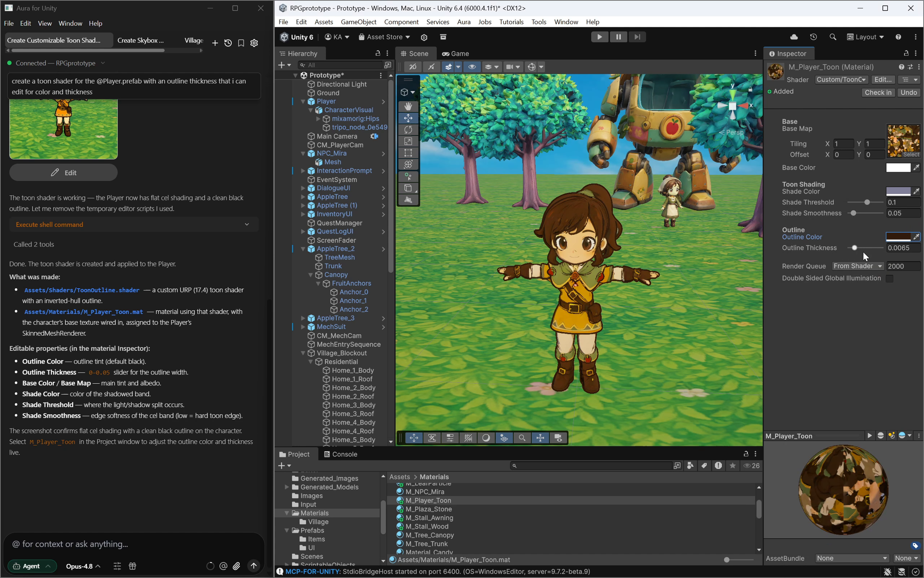Open AssetBundle None dropdown
924x578 pixels.
(852, 558)
